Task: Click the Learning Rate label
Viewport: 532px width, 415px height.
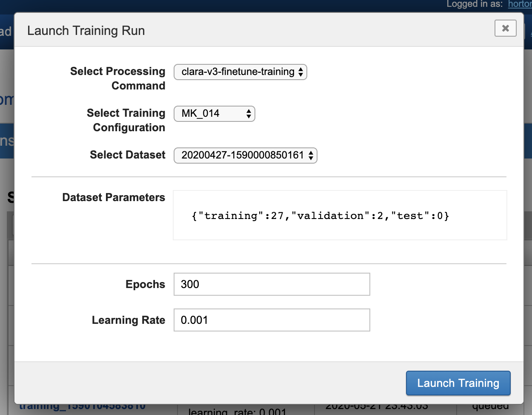Action: point(128,320)
